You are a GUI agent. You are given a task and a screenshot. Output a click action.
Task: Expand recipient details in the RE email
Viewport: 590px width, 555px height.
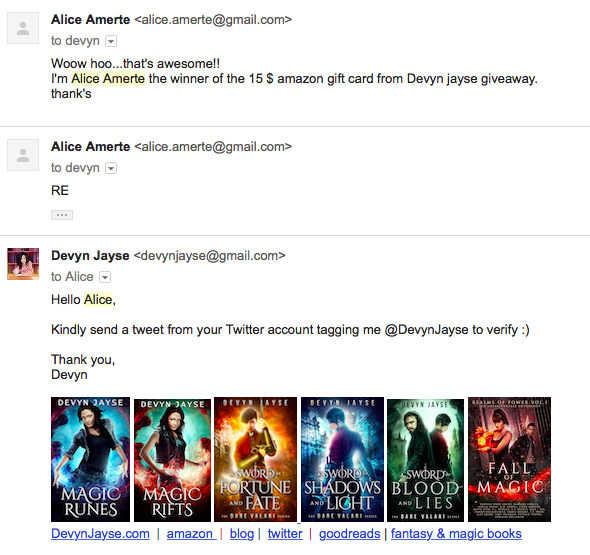tap(111, 168)
